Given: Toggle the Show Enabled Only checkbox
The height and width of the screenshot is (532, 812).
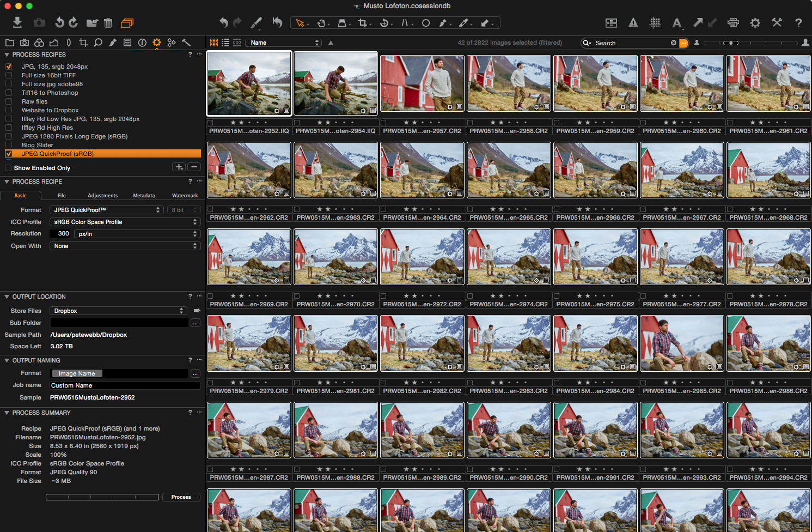Looking at the screenshot, I should pyautogui.click(x=8, y=168).
